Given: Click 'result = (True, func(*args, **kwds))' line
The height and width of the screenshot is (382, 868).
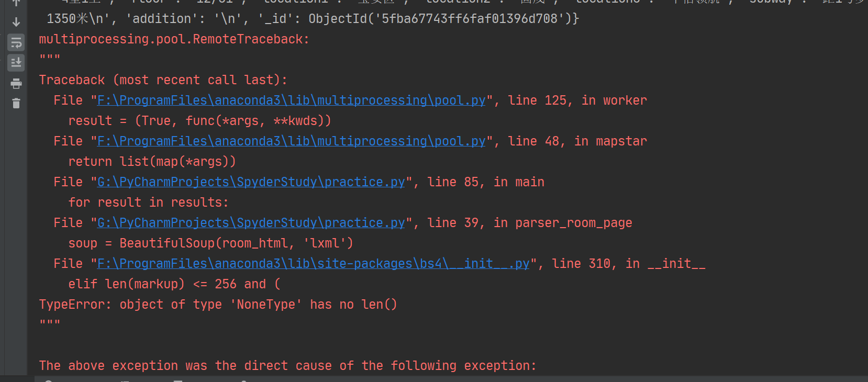Looking at the screenshot, I should [x=200, y=121].
